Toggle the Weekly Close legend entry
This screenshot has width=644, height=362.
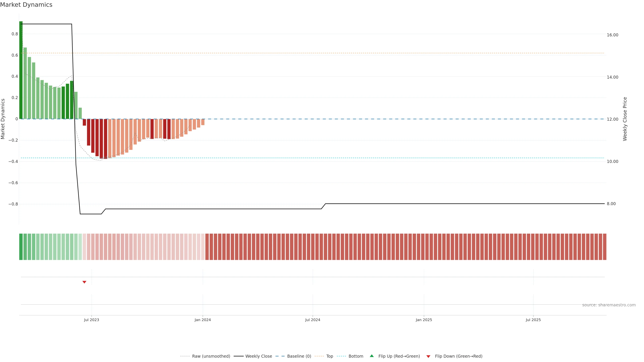(x=258, y=356)
